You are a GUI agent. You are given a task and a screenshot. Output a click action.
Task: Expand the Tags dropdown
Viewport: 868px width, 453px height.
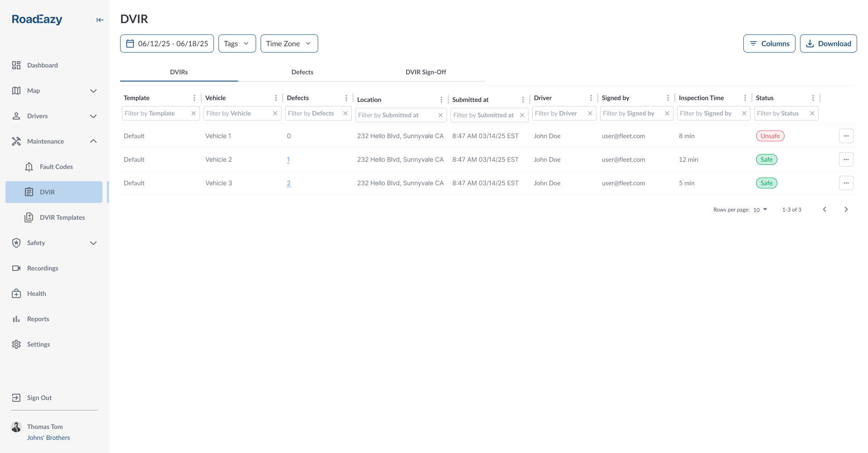point(237,43)
